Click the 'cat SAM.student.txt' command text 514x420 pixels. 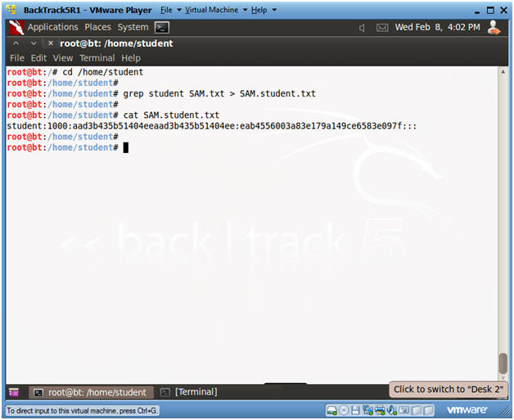coord(171,115)
